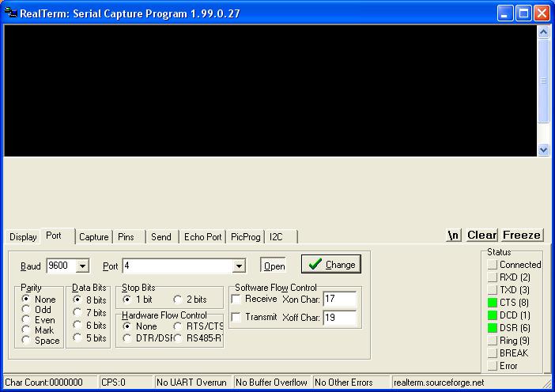Enable the Receive software flow control checkbox

tap(236, 300)
